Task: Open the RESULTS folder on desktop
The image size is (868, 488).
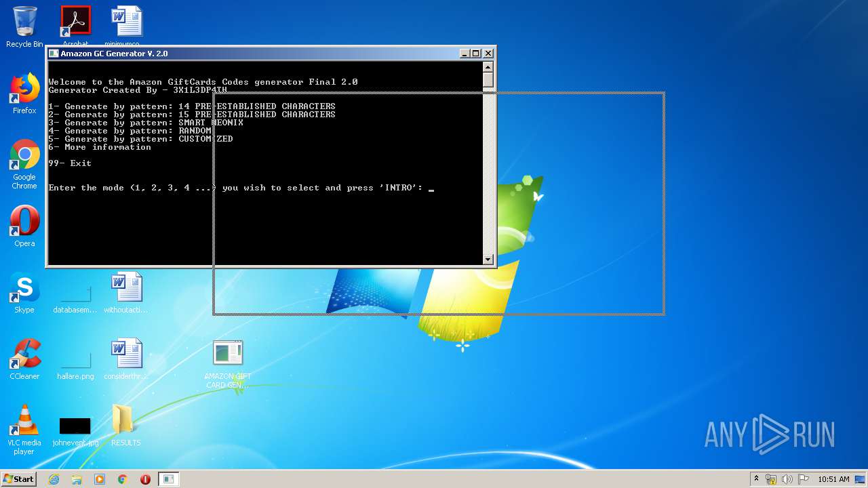Action: pyautogui.click(x=126, y=426)
